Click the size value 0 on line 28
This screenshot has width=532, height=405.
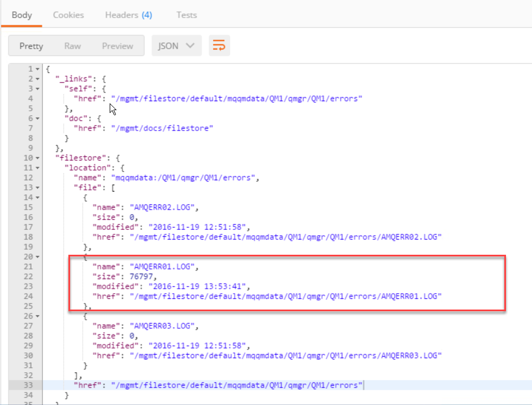132,336
